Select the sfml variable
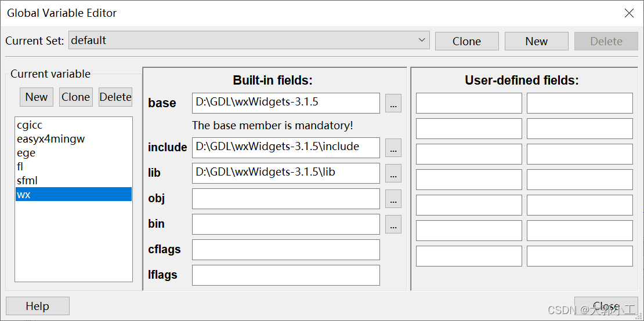 click(74, 180)
